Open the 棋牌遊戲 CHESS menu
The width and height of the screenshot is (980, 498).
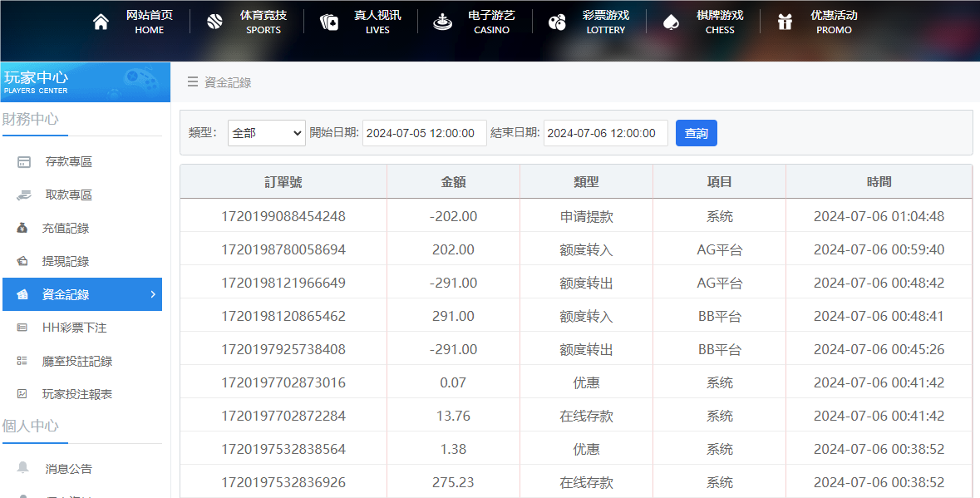[x=719, y=22]
